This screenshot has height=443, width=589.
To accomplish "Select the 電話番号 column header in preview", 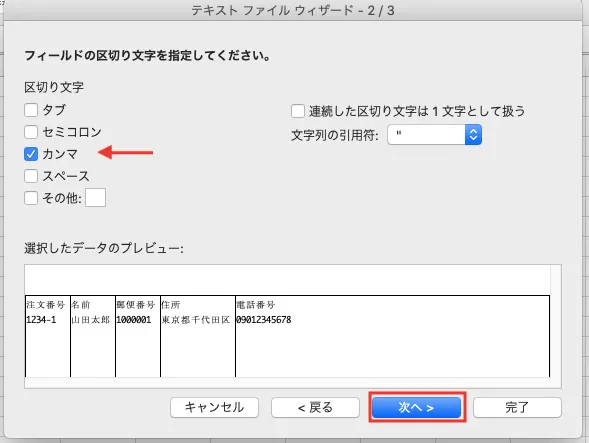I will pyautogui.click(x=256, y=305).
